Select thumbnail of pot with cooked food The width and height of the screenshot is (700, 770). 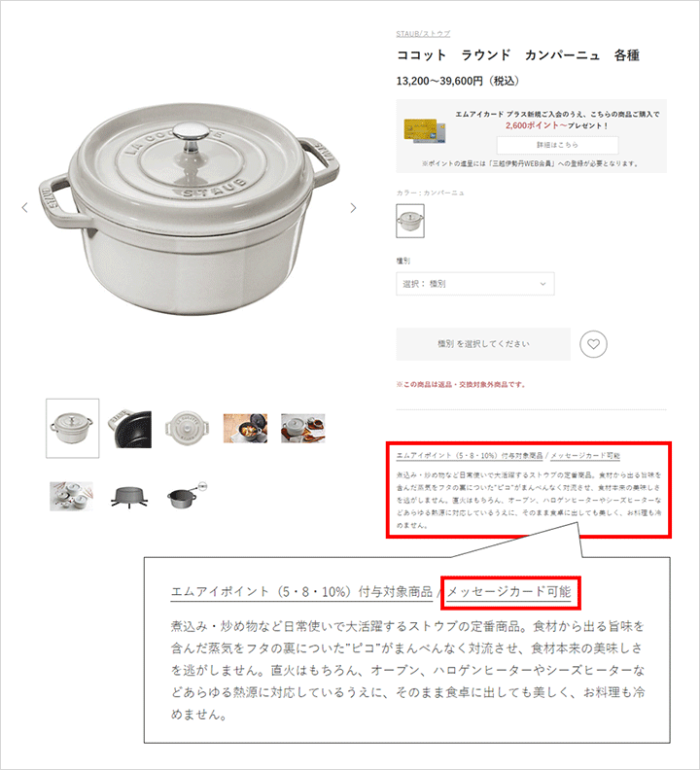coord(245,428)
